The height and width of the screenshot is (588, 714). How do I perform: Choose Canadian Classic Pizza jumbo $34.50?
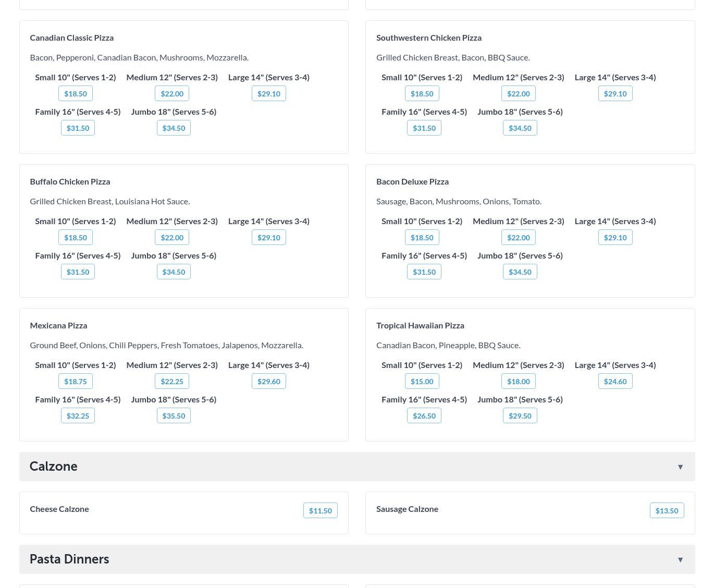(174, 128)
